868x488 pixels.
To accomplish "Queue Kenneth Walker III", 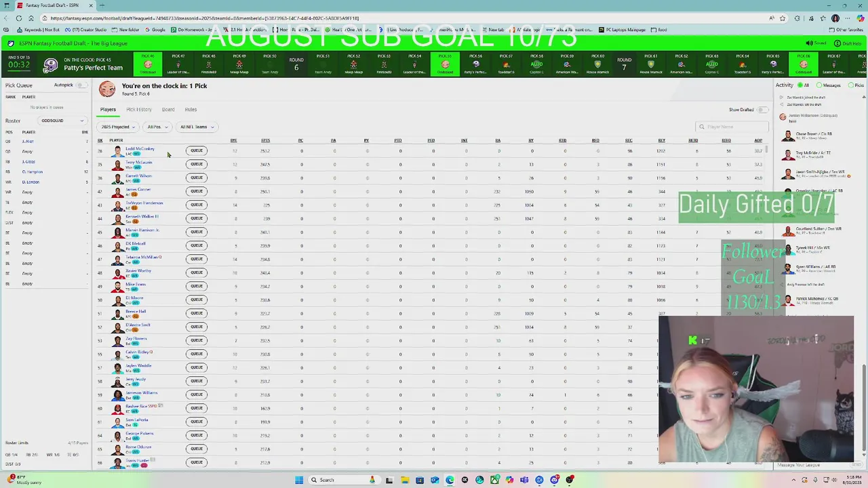I will pyautogui.click(x=197, y=218).
